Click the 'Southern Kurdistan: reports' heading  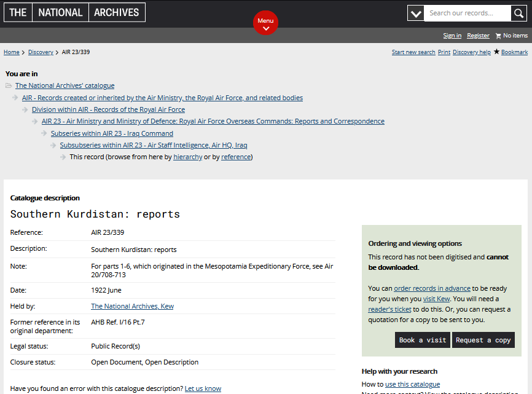point(95,214)
